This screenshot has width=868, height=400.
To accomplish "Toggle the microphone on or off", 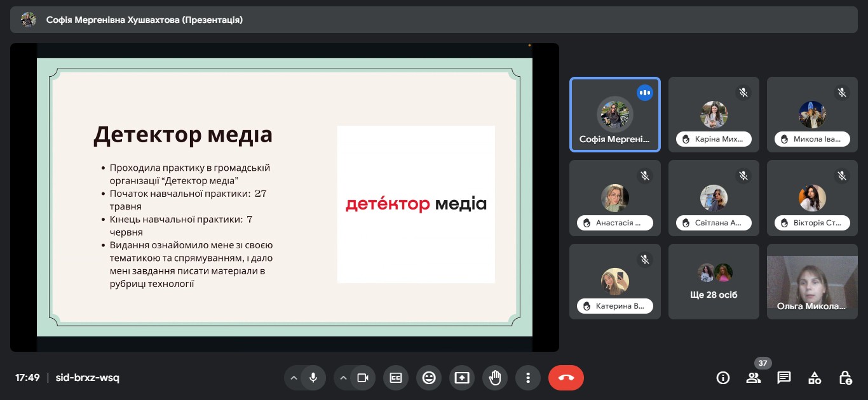I will (x=313, y=378).
